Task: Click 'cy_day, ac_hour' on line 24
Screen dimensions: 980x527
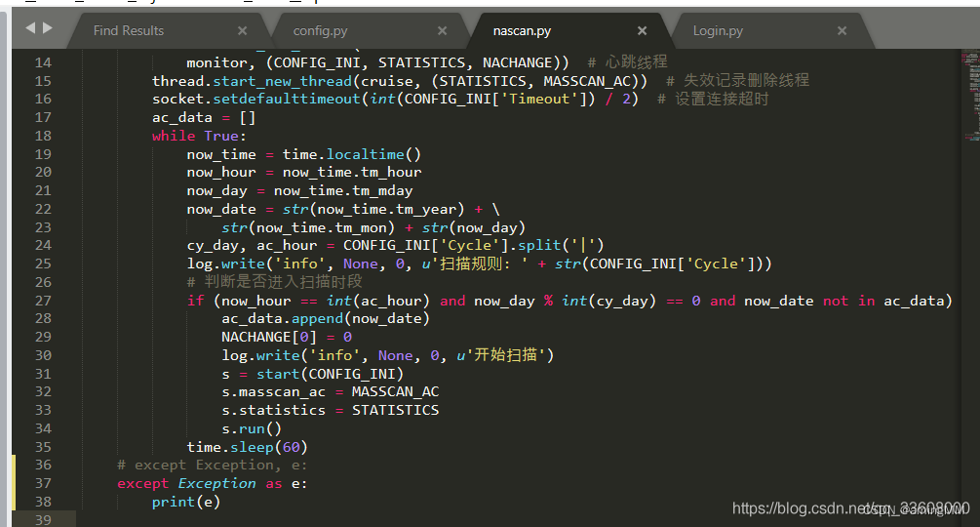Action: point(252,246)
